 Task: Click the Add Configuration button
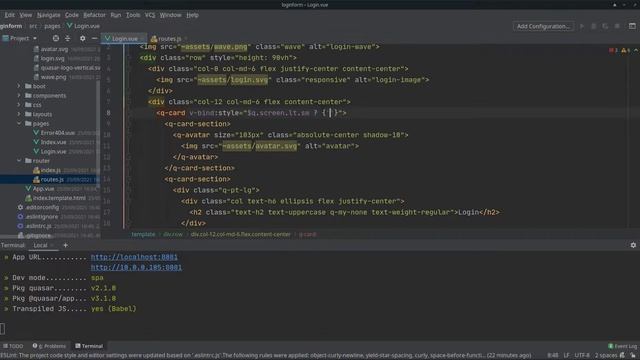click(x=543, y=26)
